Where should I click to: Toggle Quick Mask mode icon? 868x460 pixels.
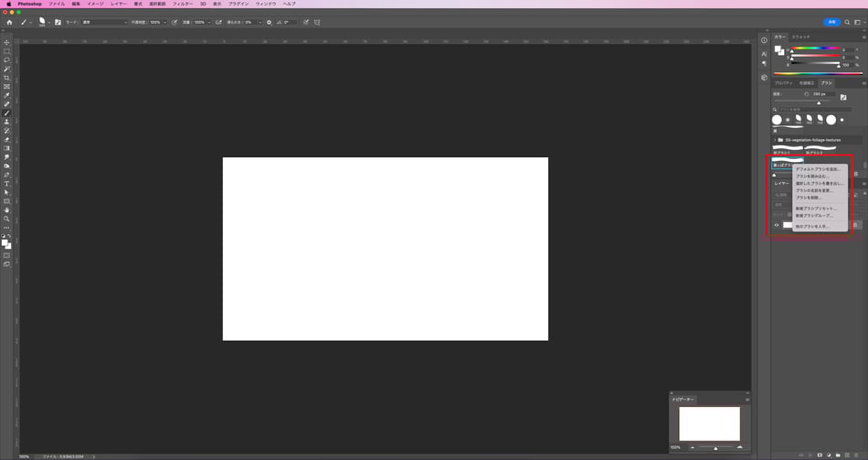(x=6, y=255)
